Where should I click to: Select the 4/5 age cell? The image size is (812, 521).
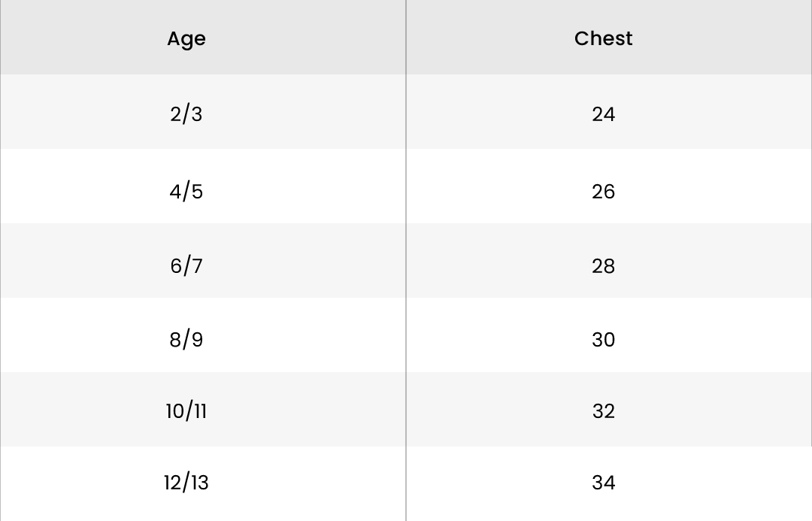click(186, 192)
